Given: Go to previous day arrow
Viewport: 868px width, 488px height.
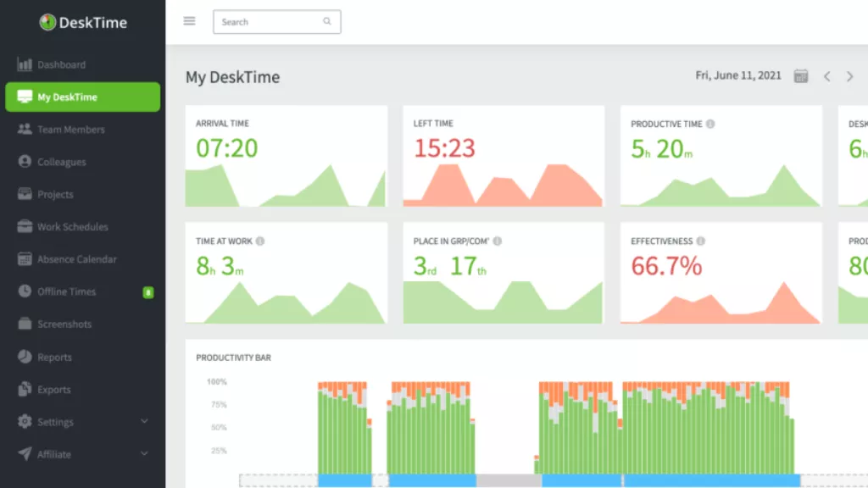Looking at the screenshot, I should (x=827, y=76).
